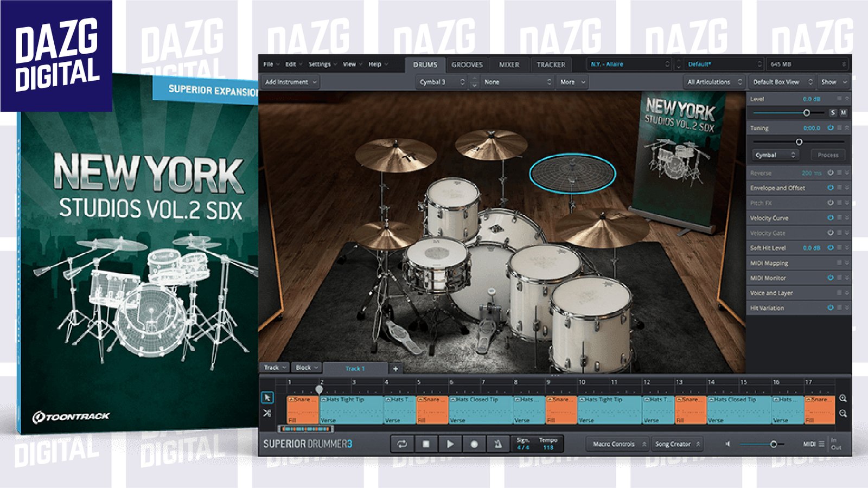
Task: Open the Edit menu
Action: pos(294,65)
